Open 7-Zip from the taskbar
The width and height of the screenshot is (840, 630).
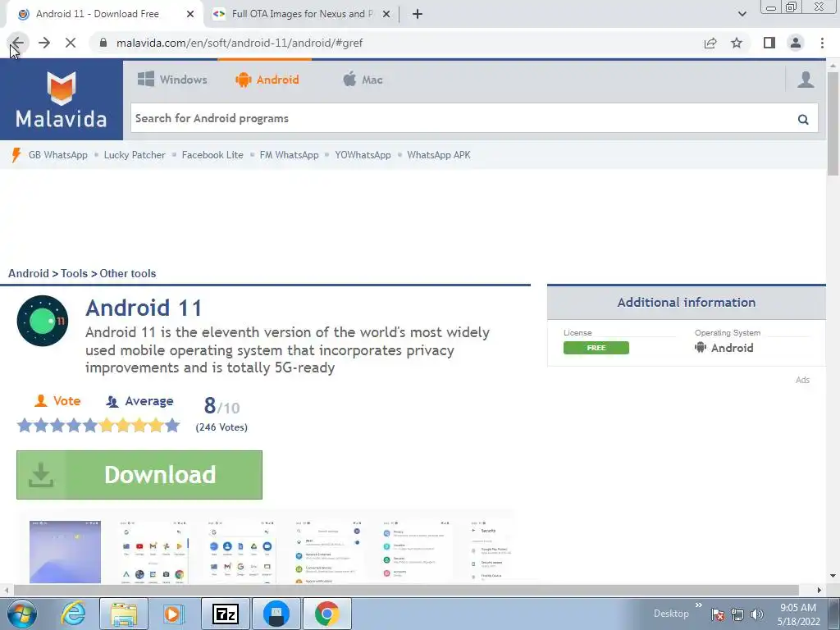tap(226, 614)
